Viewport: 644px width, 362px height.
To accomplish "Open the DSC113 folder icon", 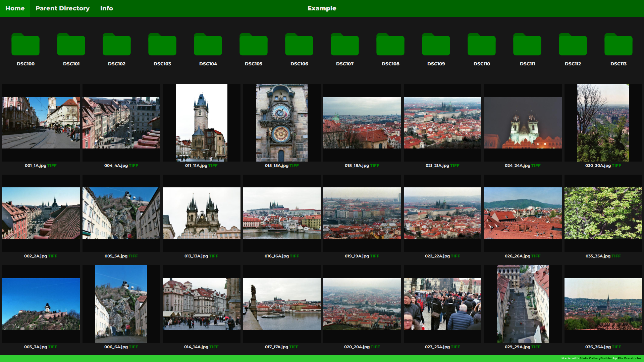I will point(619,45).
